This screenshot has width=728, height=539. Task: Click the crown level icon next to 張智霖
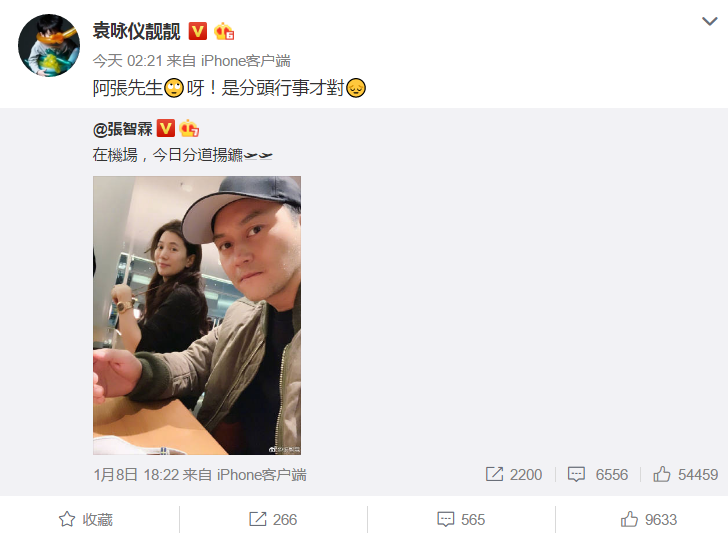coord(189,129)
